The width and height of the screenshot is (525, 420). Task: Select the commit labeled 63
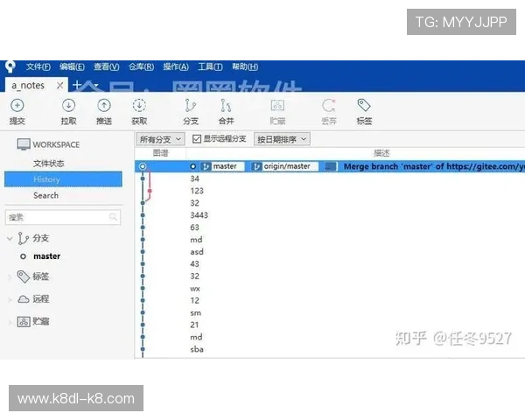tap(195, 227)
